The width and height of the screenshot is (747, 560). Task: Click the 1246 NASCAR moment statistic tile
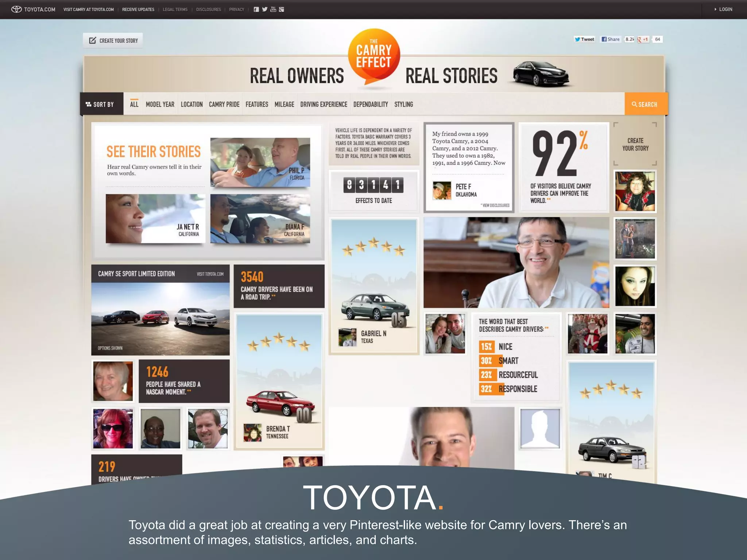[184, 381]
